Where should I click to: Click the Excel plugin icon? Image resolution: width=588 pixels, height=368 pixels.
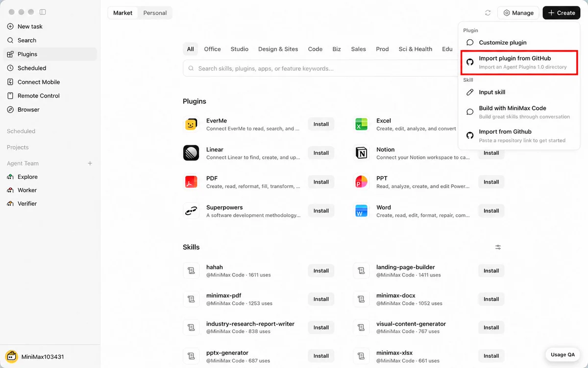click(361, 124)
